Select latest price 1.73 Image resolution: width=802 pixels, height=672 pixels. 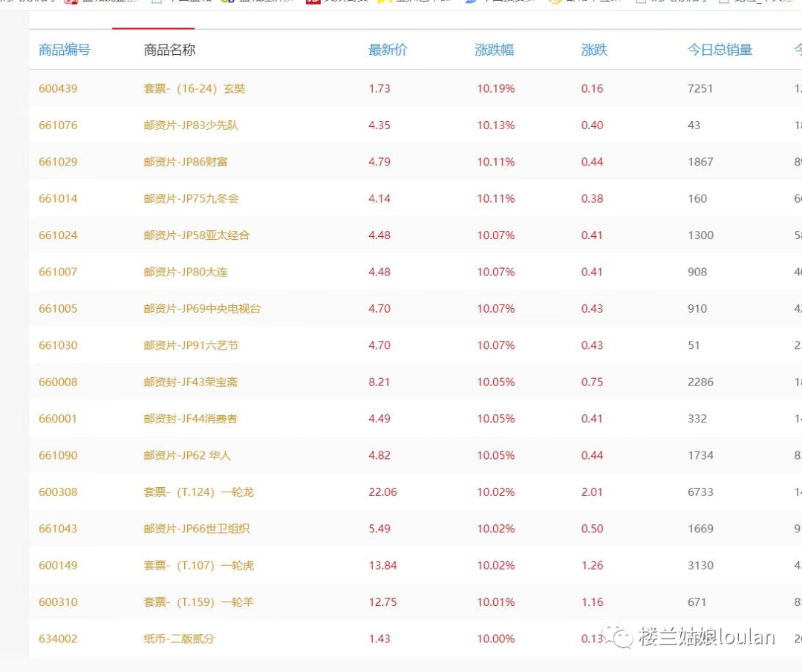(x=379, y=88)
